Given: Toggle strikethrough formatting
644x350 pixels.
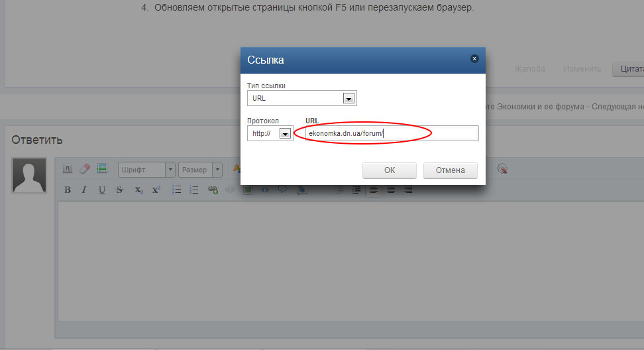Looking at the screenshot, I should (x=119, y=190).
